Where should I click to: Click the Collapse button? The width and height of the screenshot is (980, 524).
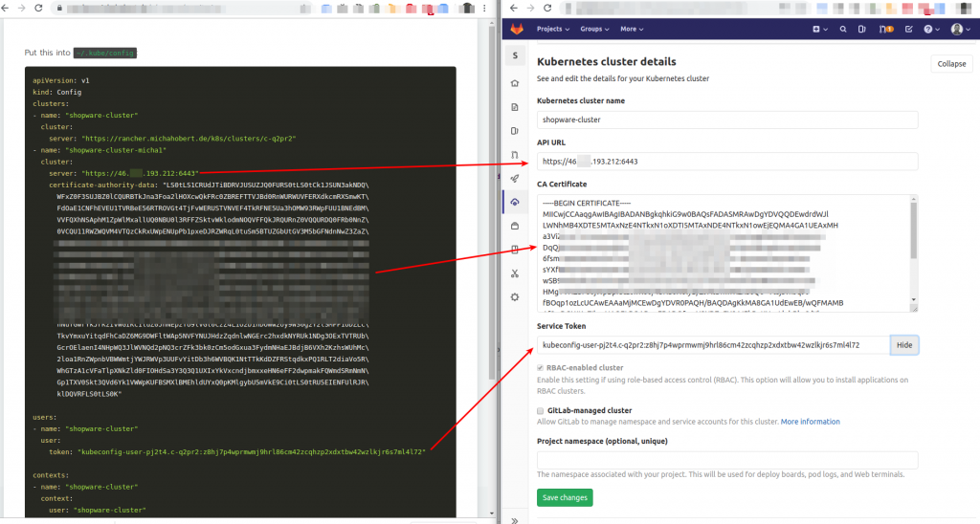952,64
